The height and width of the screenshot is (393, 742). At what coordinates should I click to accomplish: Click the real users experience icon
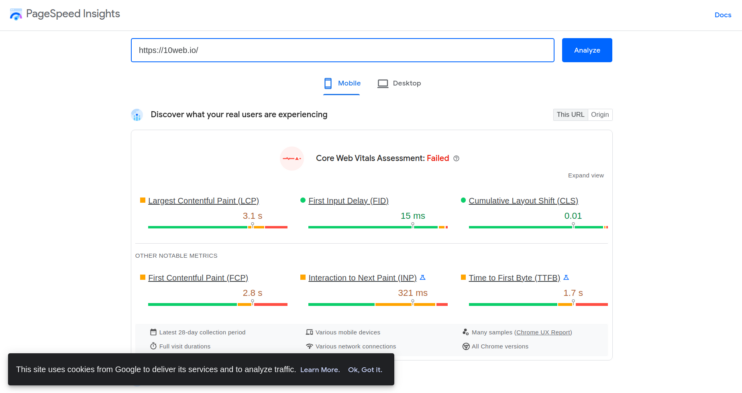137,115
